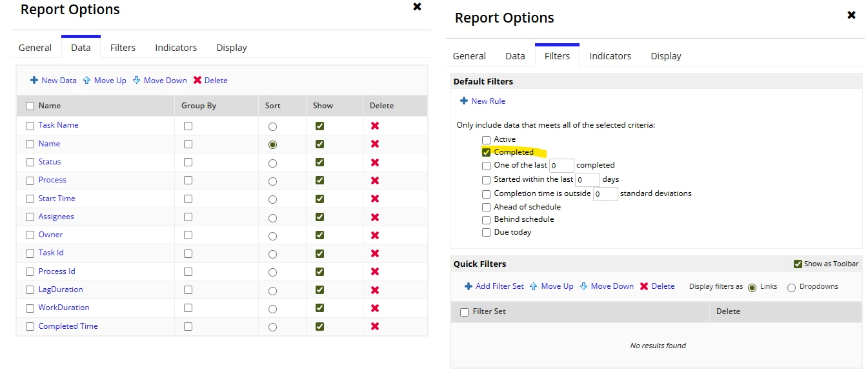
Task: Sort by Status radio button
Action: (272, 163)
